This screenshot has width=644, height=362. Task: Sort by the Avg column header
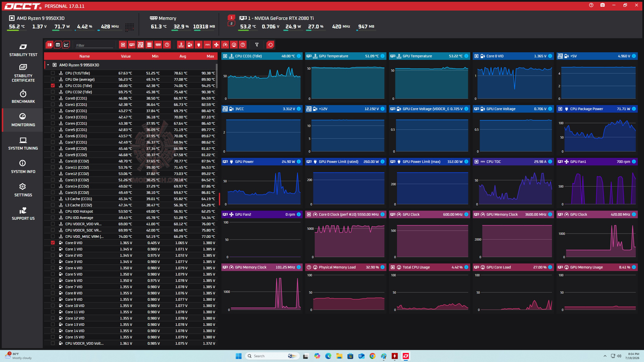pos(183,56)
